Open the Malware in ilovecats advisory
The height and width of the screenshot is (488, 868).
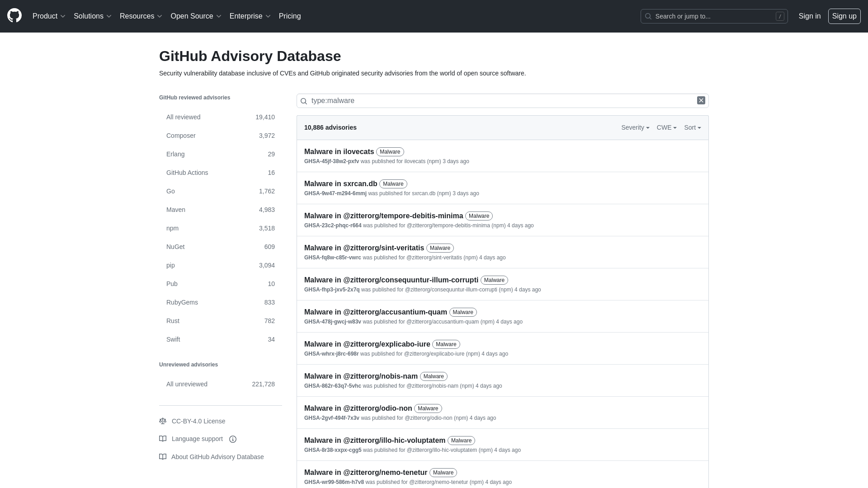339,152
